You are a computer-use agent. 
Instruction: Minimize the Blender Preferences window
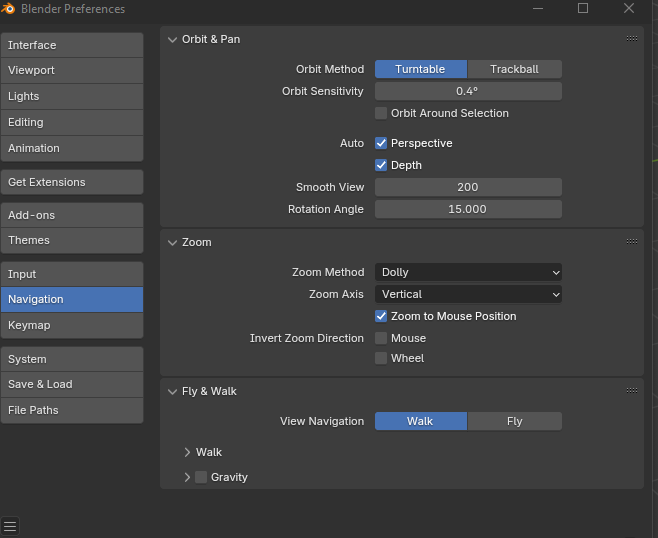(538, 8)
